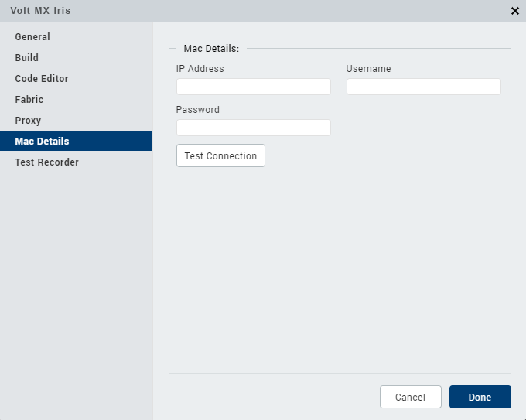Cancel the preferences dialog
Viewport: 526px width, 420px height.
(x=410, y=397)
